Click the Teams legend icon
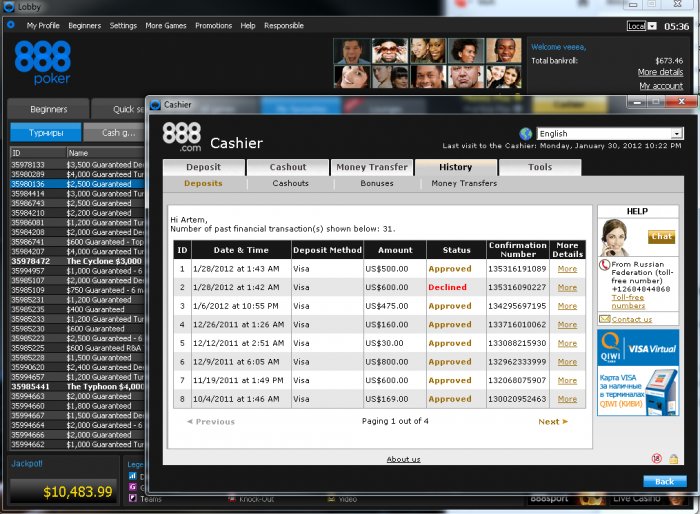This screenshot has width=700, height=514. [133, 497]
